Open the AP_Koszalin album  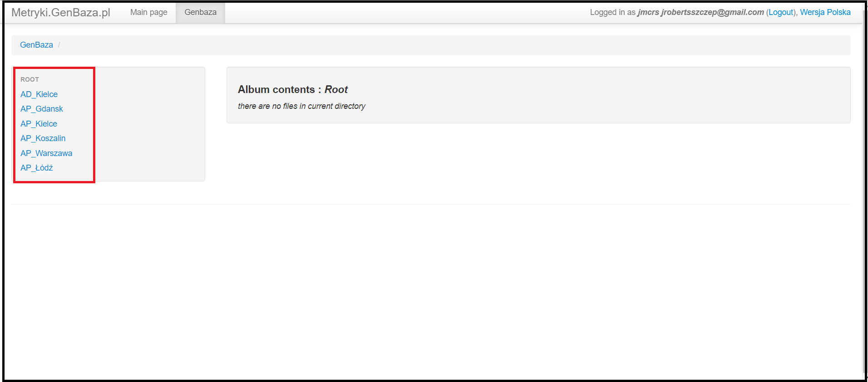pos(43,138)
